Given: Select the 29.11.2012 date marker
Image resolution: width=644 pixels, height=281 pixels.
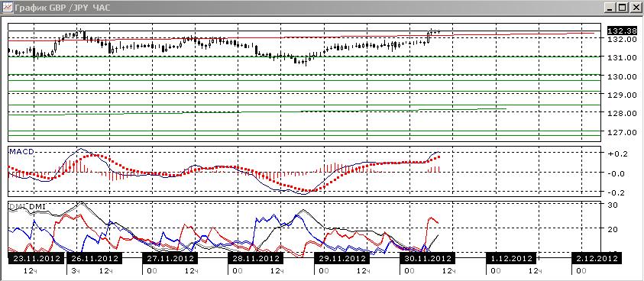Looking at the screenshot, I should pos(341,259).
